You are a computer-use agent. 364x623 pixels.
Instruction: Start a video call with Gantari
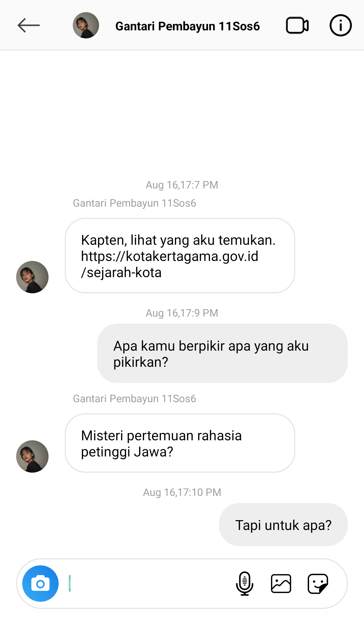click(297, 26)
